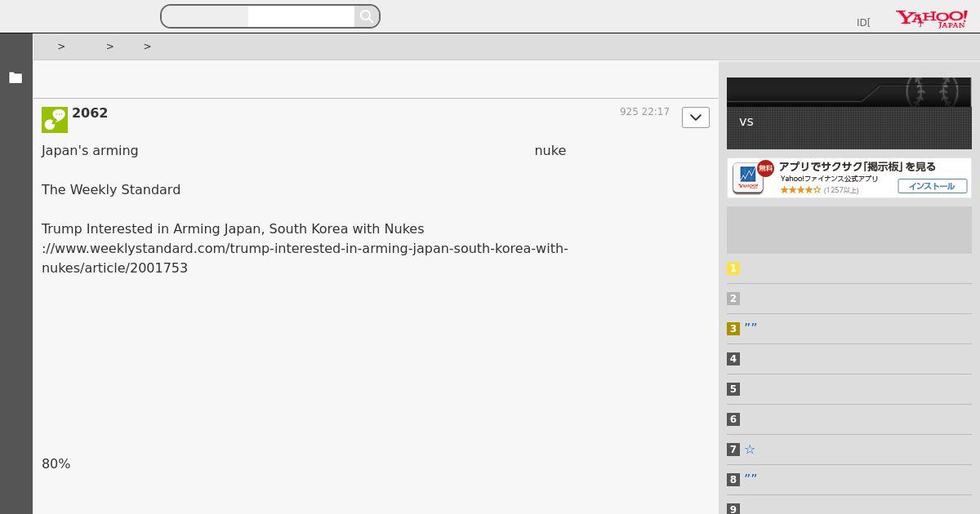Open post number 2062 link
This screenshot has width=980, height=514.
tap(90, 113)
